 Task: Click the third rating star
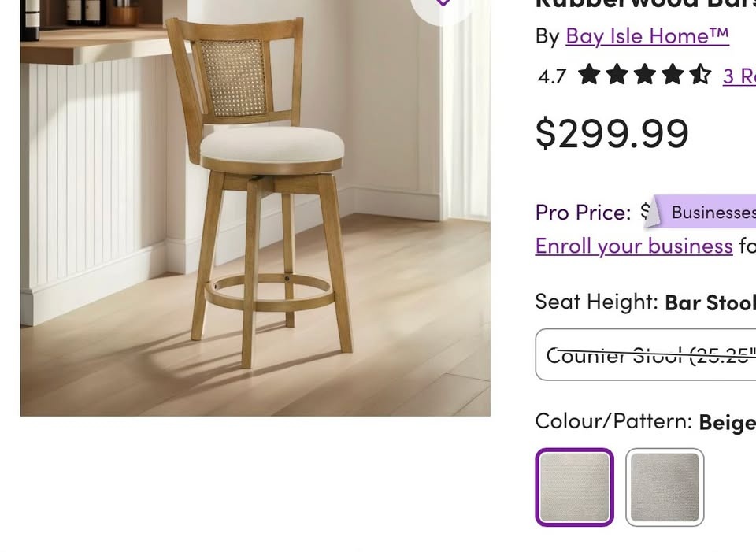[x=645, y=75]
